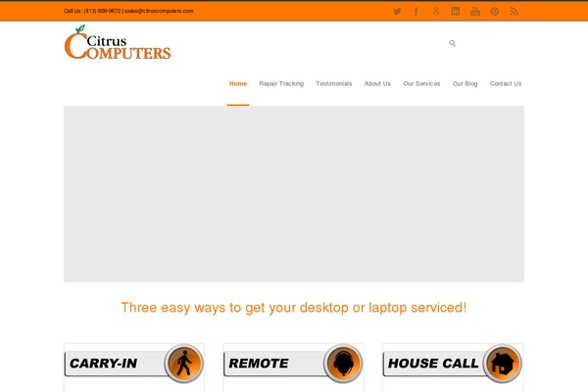
Task: Select the HOUSE CALL service label
Action: (433, 364)
